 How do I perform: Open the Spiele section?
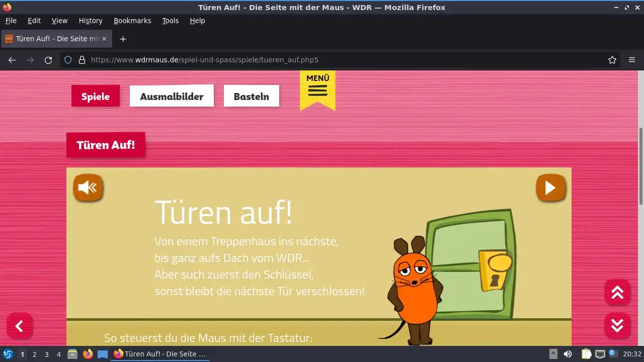click(x=96, y=96)
